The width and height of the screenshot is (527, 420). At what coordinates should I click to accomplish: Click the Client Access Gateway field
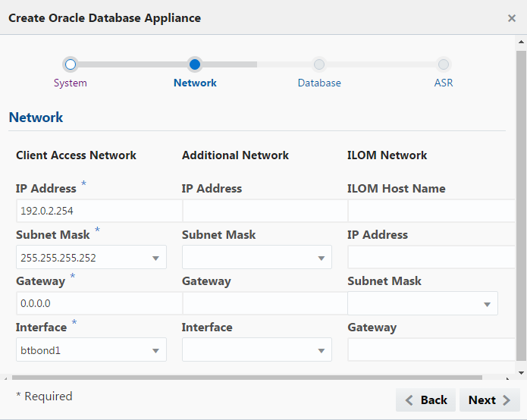click(99, 304)
